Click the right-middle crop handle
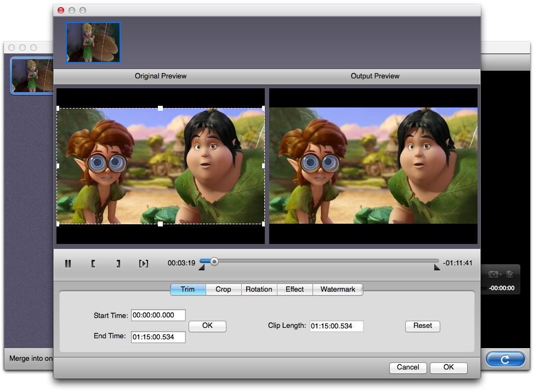534x392 pixels. (263, 166)
